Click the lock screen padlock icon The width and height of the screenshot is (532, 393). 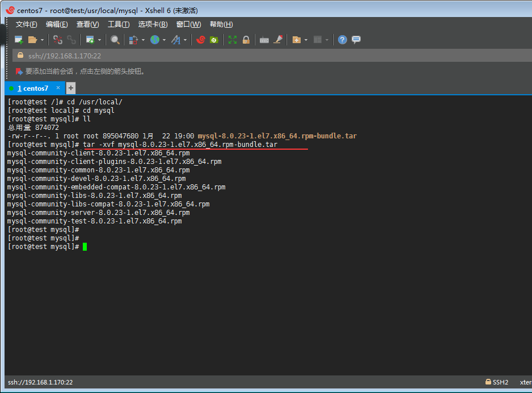[246, 40]
